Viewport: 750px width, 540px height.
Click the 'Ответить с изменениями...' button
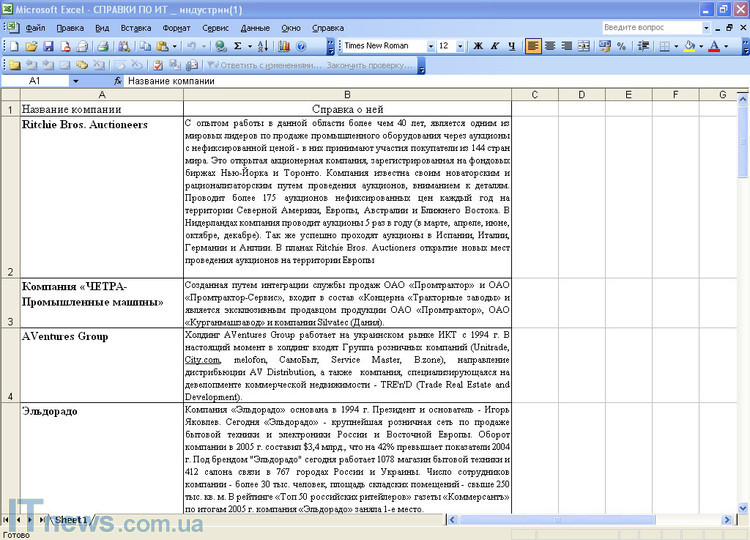tap(265, 65)
